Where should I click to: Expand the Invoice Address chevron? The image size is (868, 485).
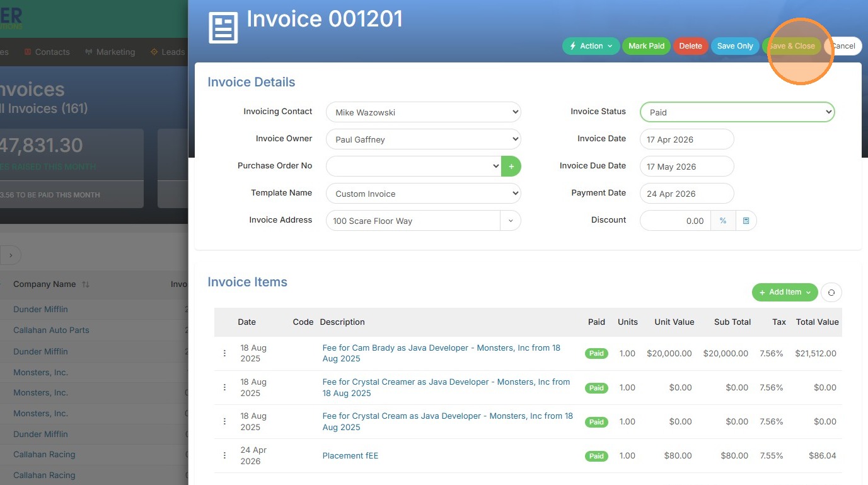511,221
